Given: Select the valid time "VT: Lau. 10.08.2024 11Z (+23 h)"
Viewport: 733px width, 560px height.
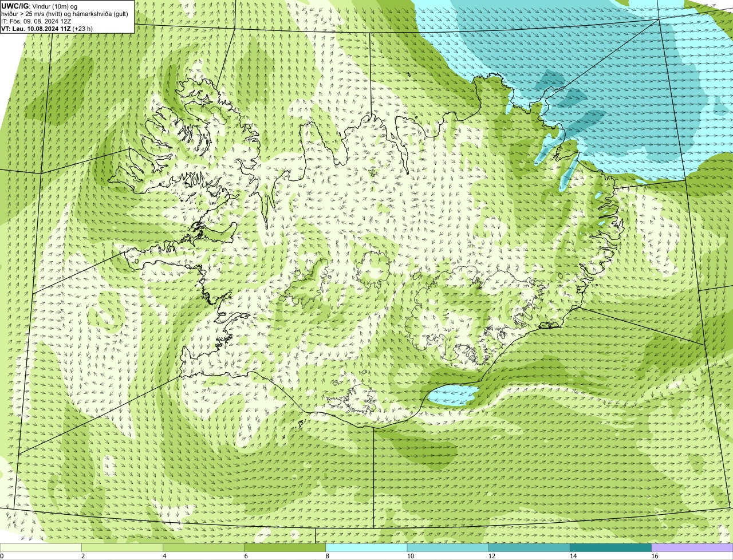Looking at the screenshot, I should point(47,28).
